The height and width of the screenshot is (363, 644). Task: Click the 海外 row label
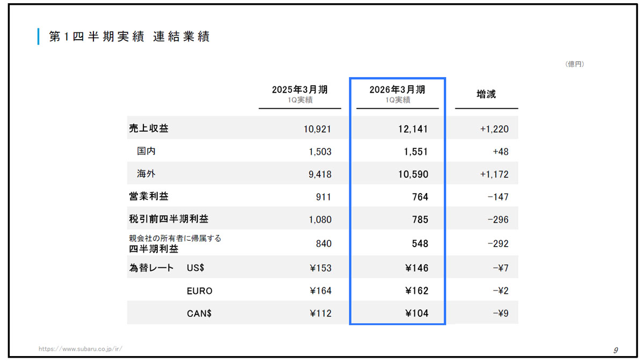(146, 174)
